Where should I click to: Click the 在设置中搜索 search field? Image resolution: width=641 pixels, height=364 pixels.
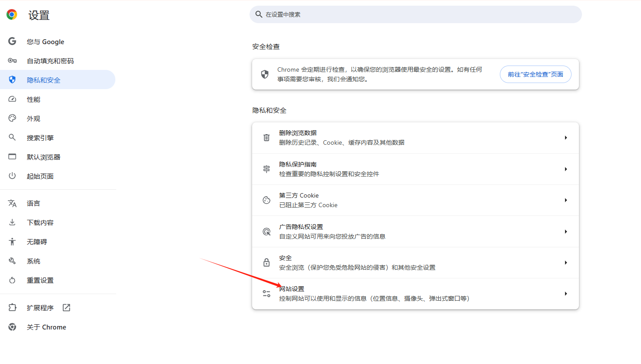pos(416,14)
